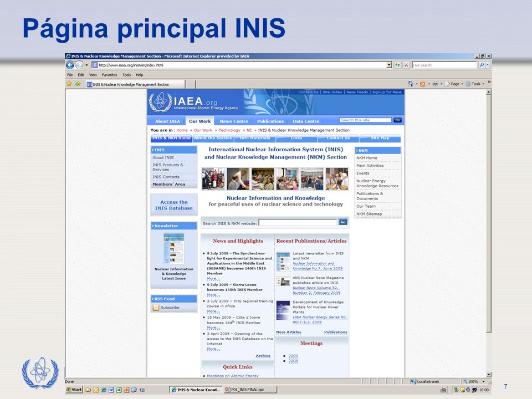Open the recent pages dropdown next to Forward
The image size is (532, 399).
click(86, 65)
